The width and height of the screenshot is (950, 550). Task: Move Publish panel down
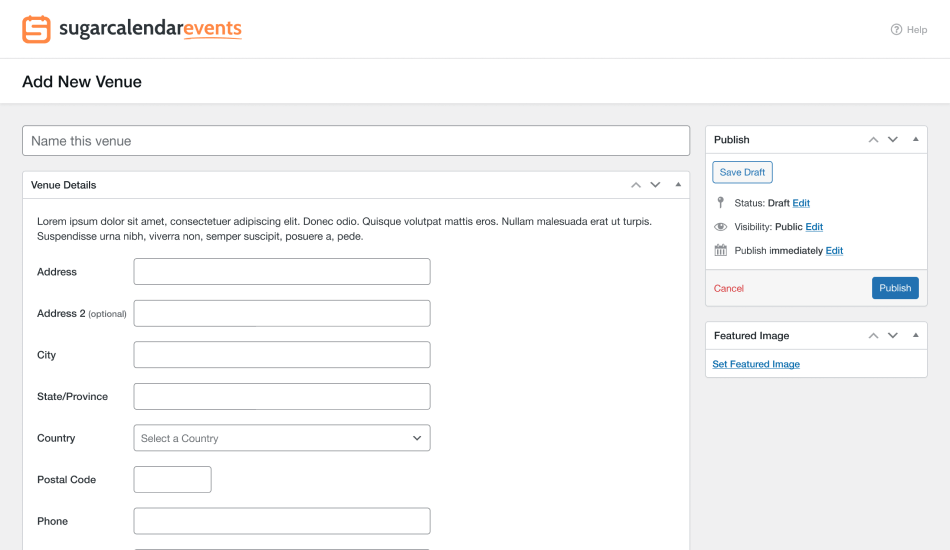(893, 140)
